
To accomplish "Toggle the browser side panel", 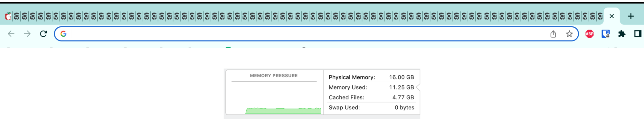I will pos(638,34).
